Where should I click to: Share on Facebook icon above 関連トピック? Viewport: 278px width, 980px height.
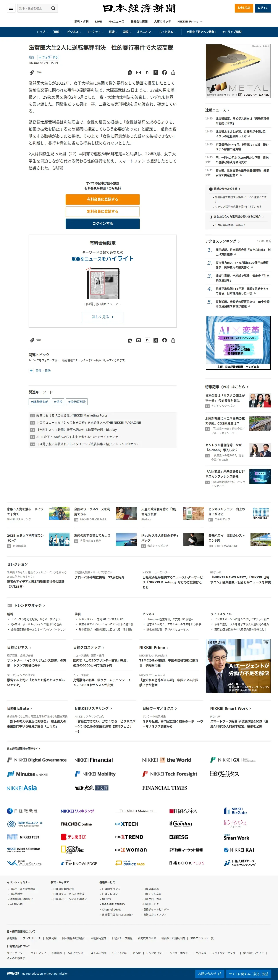point(165,340)
